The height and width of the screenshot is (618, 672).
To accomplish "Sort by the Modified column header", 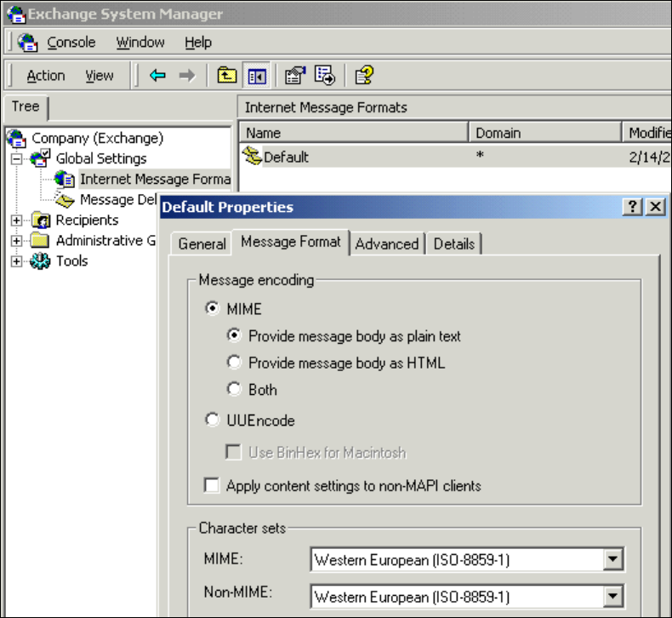I will (646, 133).
